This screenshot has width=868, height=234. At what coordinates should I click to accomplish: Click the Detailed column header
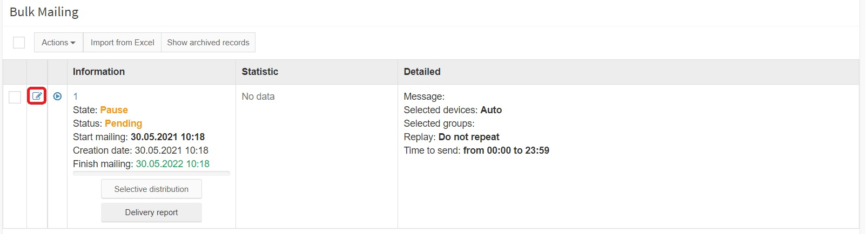click(422, 72)
